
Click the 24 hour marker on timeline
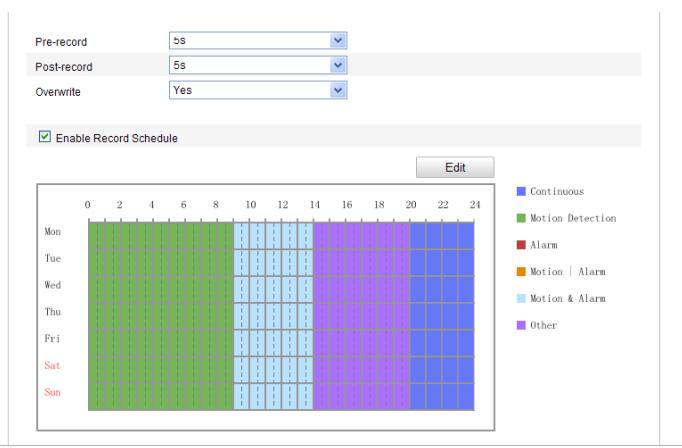[x=473, y=205]
